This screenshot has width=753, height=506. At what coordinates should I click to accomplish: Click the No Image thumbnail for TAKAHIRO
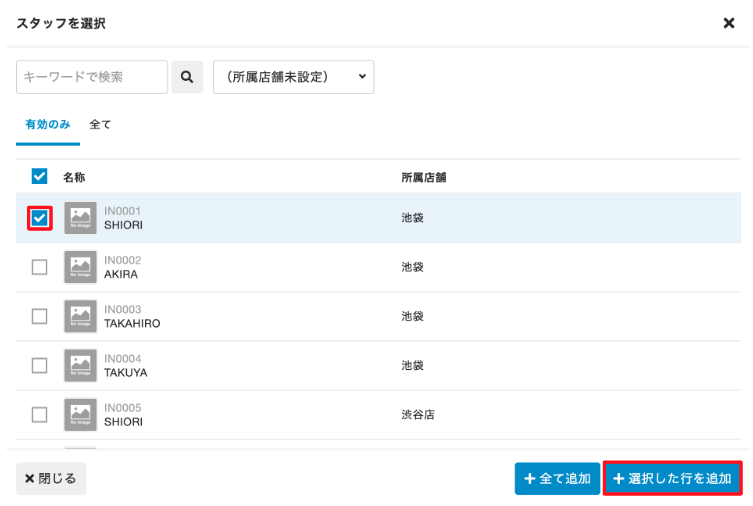pos(80,316)
